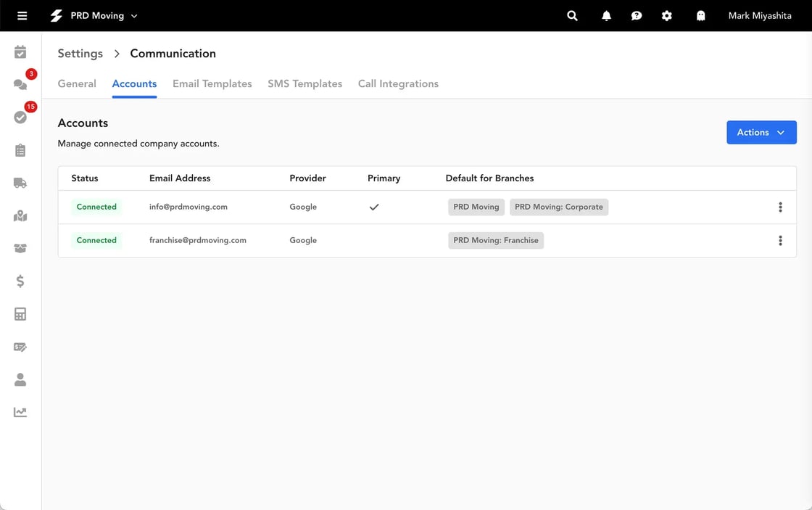The width and height of the screenshot is (812, 510).
Task: Click the PRD Moving branch tag
Action: click(476, 207)
